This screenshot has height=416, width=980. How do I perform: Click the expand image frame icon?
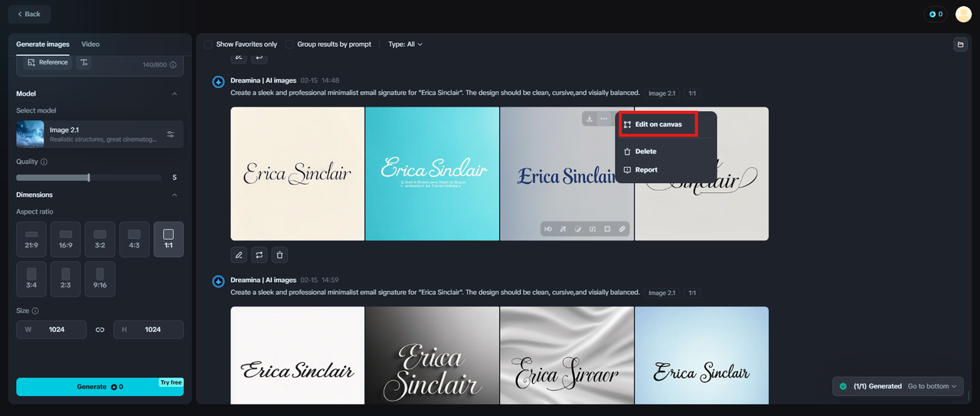[607, 229]
